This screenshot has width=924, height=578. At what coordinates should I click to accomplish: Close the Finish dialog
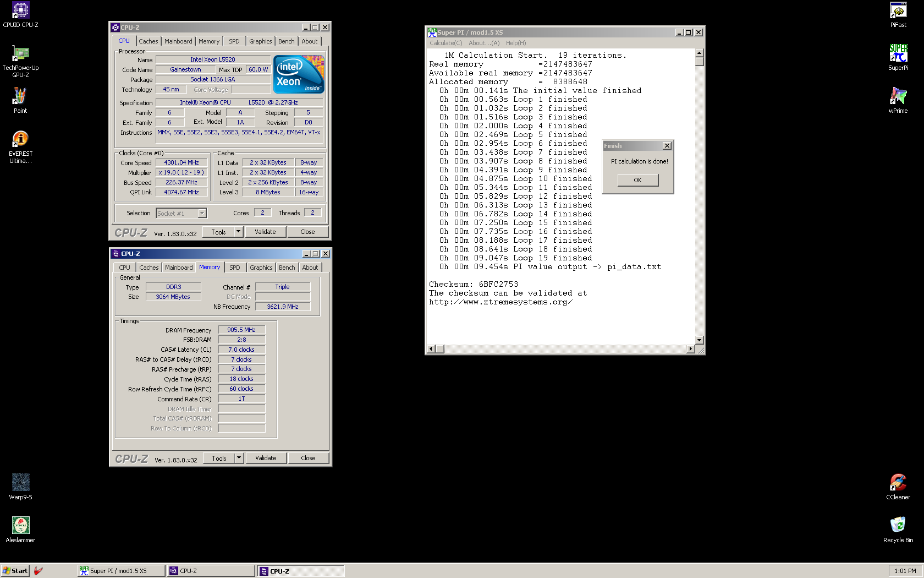(667, 146)
